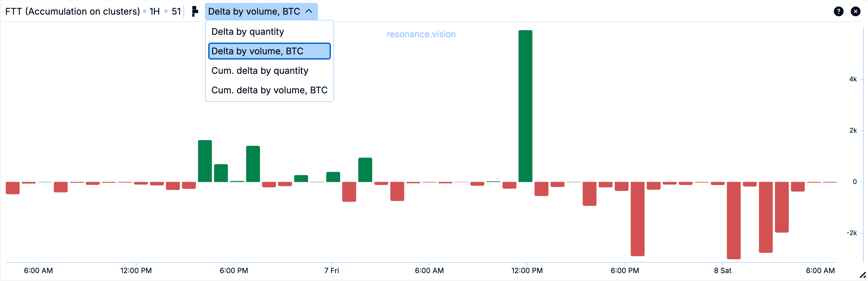Pick Cum. delta by volume, BTC option
868x281 pixels.
pyautogui.click(x=269, y=90)
